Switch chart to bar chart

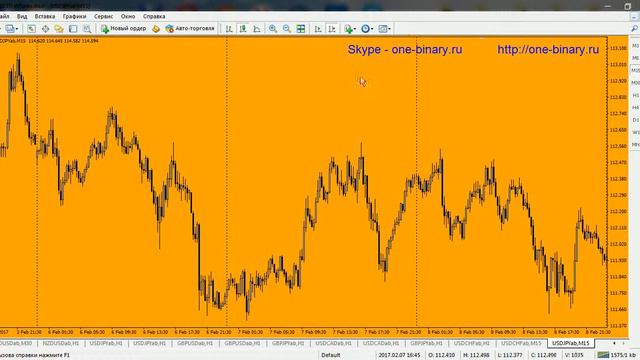[x=229, y=29]
